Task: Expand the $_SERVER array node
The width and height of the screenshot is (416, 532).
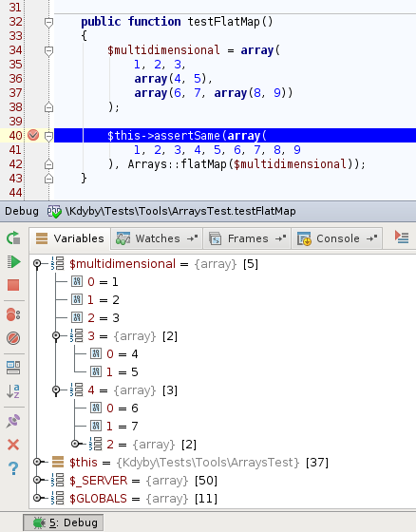Action: click(37, 480)
